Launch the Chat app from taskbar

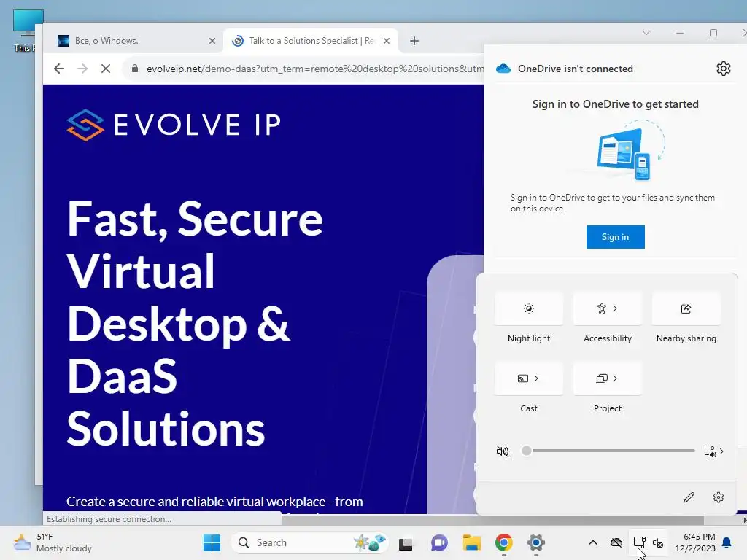(439, 542)
